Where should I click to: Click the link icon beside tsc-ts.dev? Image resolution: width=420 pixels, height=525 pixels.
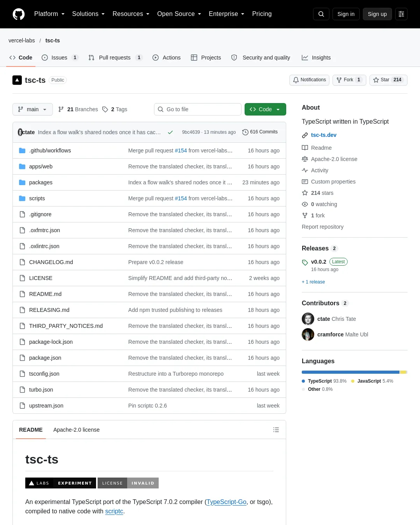(305, 135)
